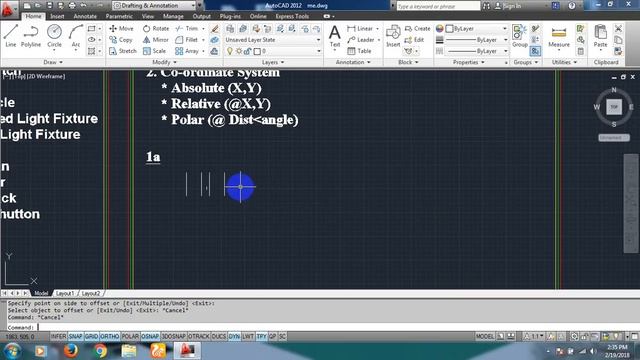Open the Express Tools tab

[292, 16]
